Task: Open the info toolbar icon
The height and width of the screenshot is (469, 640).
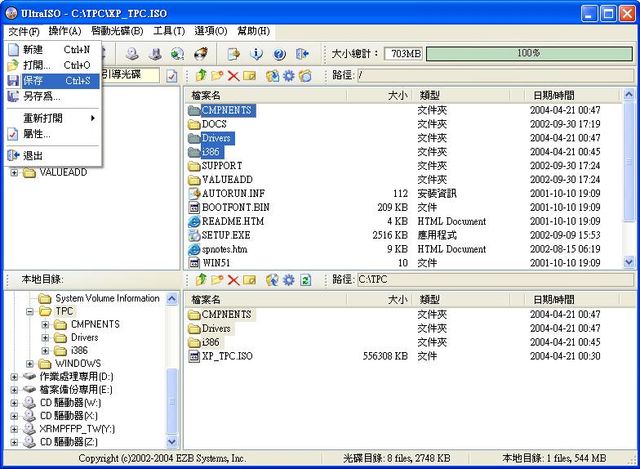Action: pos(256,54)
